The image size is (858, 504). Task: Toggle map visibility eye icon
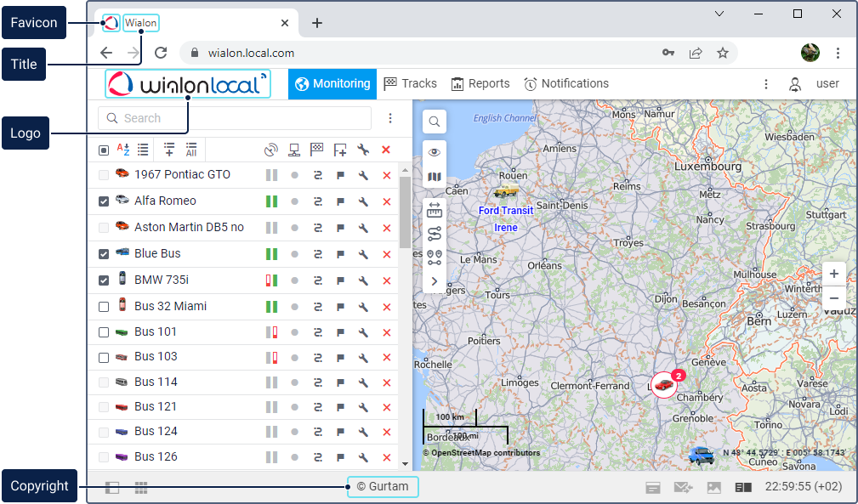[434, 152]
